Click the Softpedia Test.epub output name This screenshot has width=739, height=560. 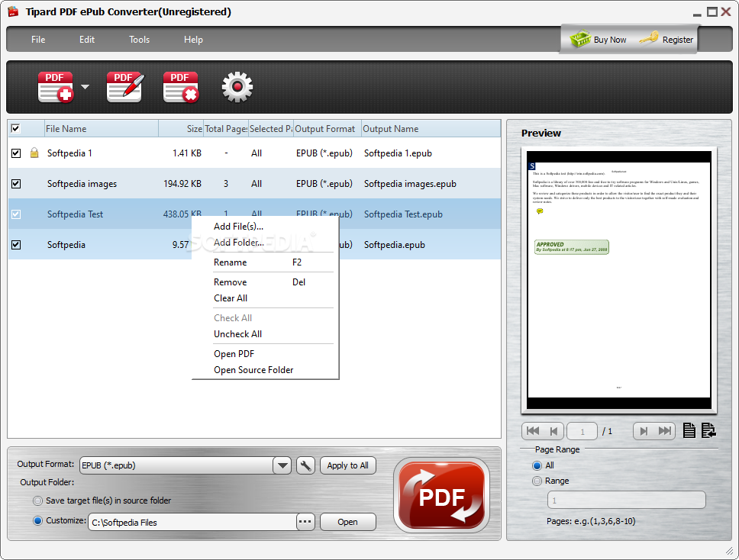(x=403, y=214)
